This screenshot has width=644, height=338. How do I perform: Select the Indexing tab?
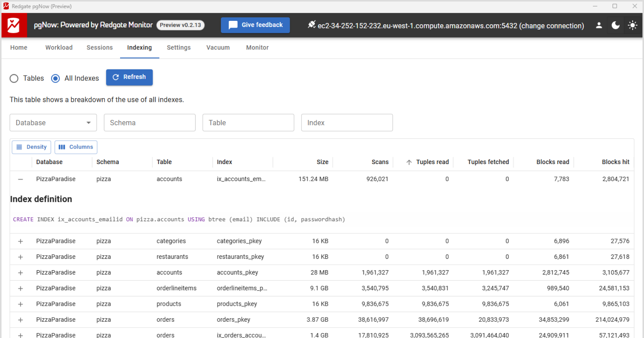point(139,47)
